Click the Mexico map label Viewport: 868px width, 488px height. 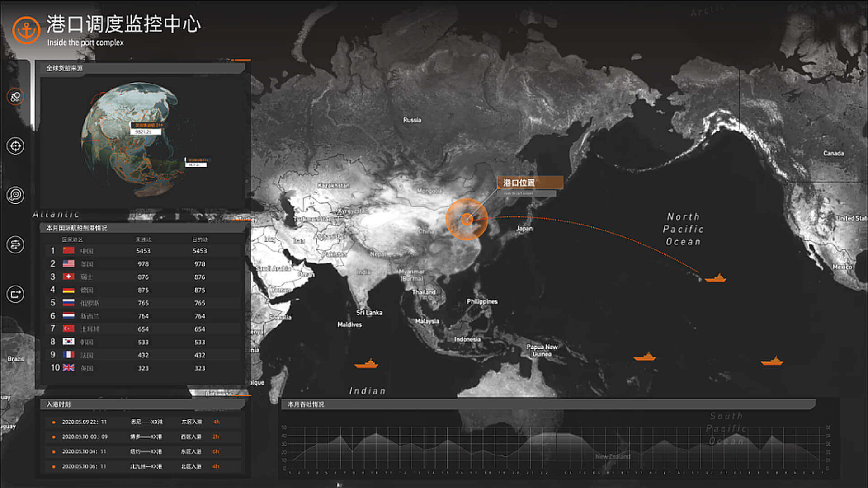point(842,267)
